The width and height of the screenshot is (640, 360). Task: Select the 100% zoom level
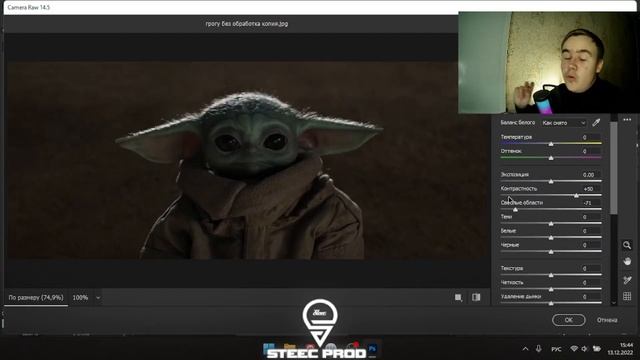[80, 298]
